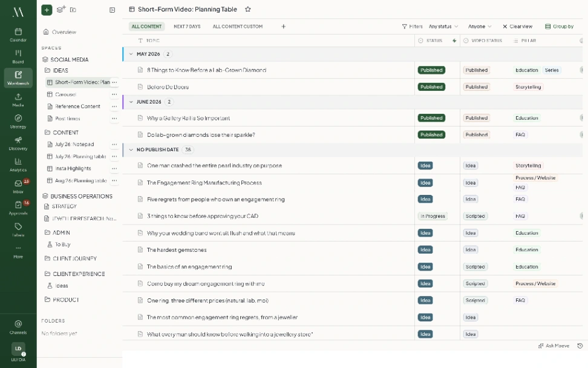Screen dimensions: 588x368
Task: Expand the ADMIN folder
Action: [x=57, y=232]
